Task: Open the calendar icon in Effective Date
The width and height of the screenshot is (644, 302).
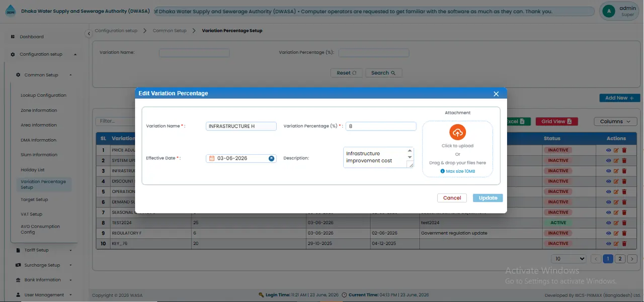Action: [x=212, y=158]
